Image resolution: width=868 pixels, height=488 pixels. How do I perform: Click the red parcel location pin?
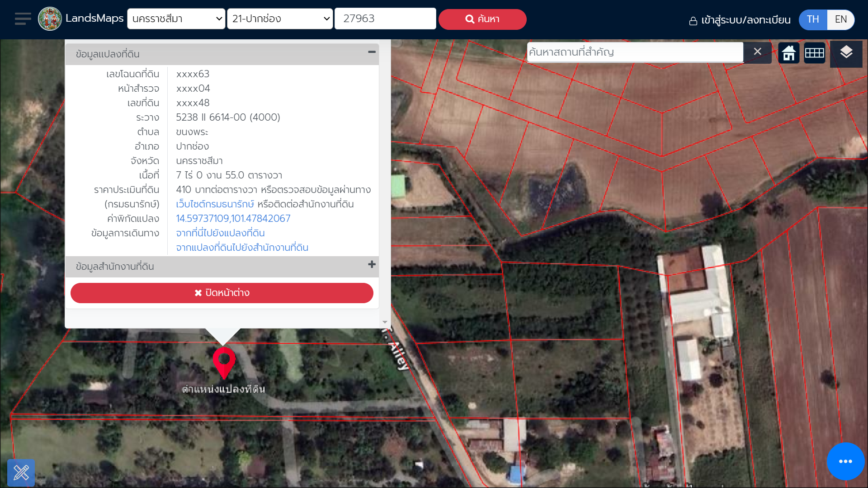(x=224, y=361)
